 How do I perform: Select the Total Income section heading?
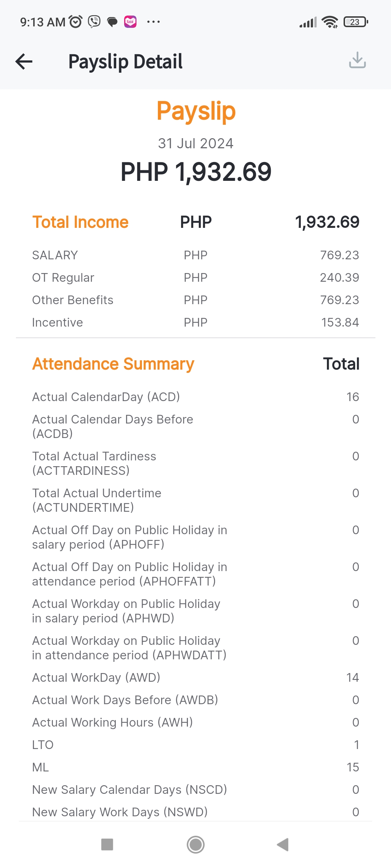(x=80, y=222)
